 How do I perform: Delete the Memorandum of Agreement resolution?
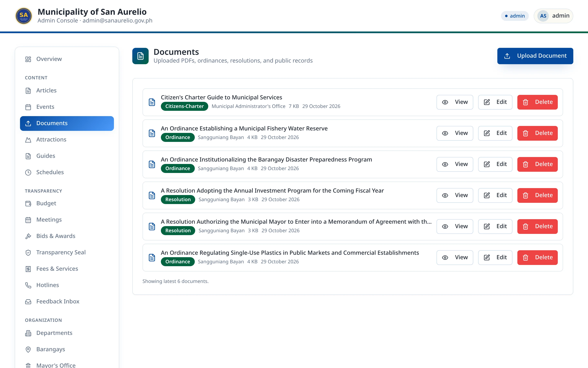[537, 226]
